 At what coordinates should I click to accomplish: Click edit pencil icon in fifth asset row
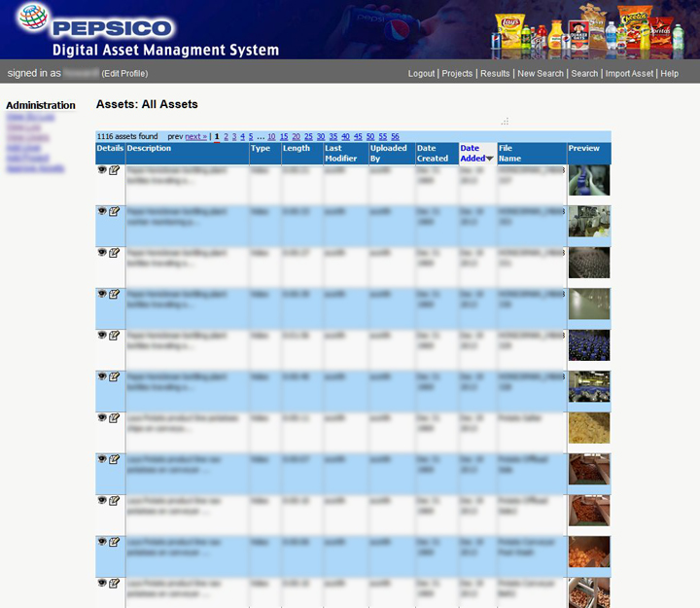(x=115, y=335)
